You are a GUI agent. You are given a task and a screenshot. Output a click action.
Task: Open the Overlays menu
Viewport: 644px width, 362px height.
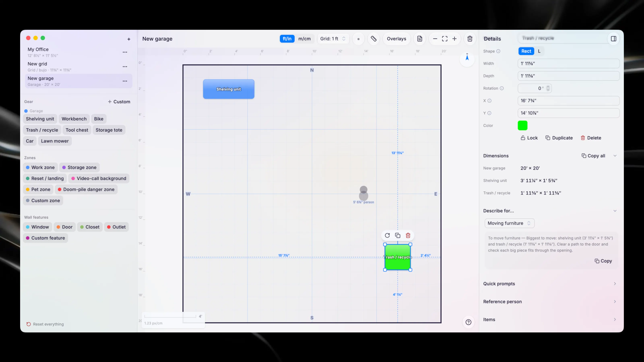click(396, 39)
